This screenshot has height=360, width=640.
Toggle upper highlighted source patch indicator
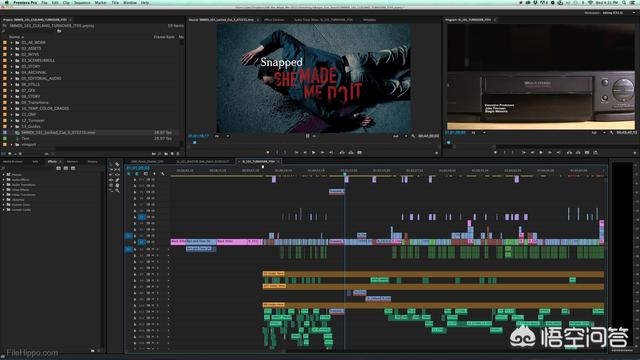tap(129, 236)
